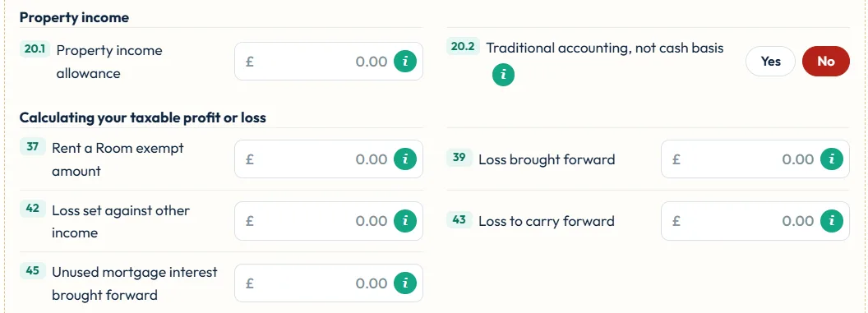Show info for Traditional accounting, not cash basis
The height and width of the screenshot is (313, 868).
[503, 75]
